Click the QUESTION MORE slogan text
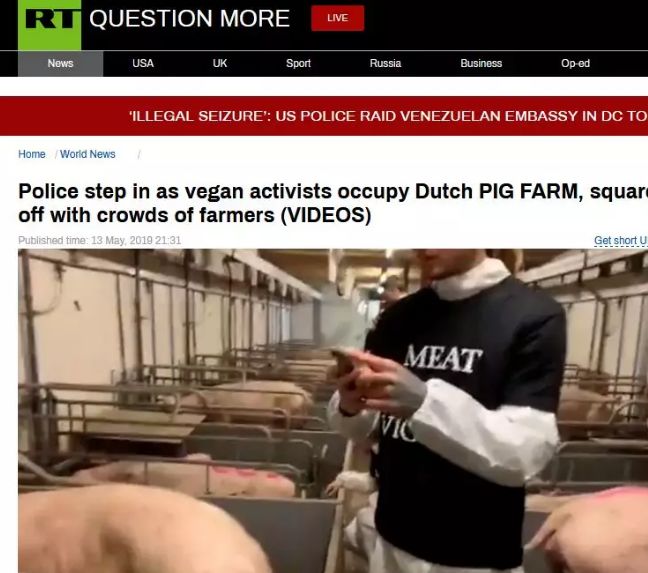 pyautogui.click(x=189, y=19)
